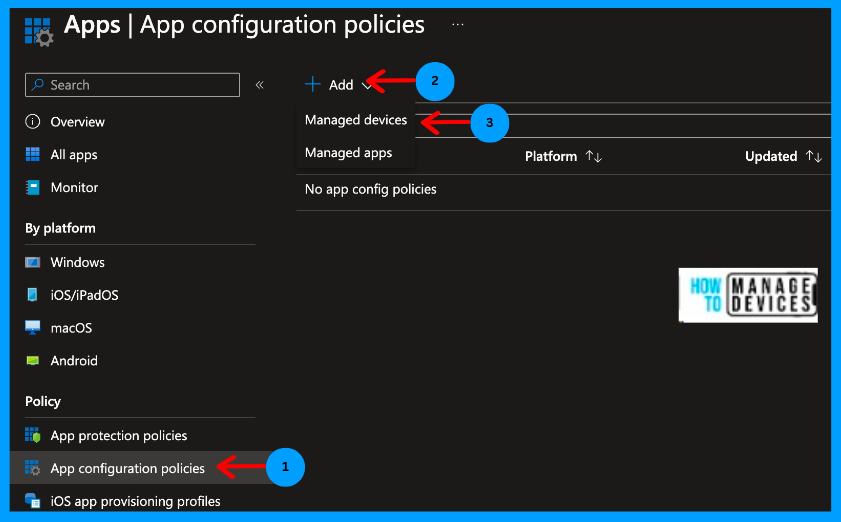Image resolution: width=841 pixels, height=522 pixels.
Task: Click the search magnifier icon in sidebar
Action: [x=38, y=85]
